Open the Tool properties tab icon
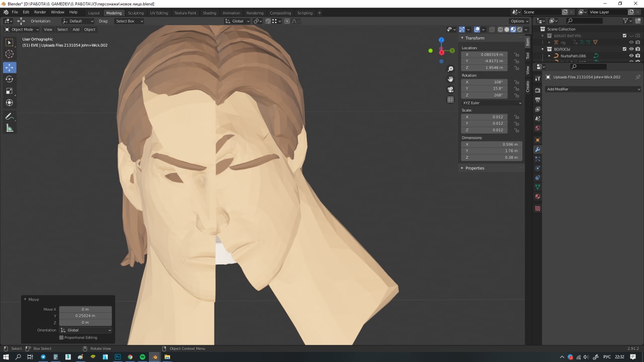 537,78
